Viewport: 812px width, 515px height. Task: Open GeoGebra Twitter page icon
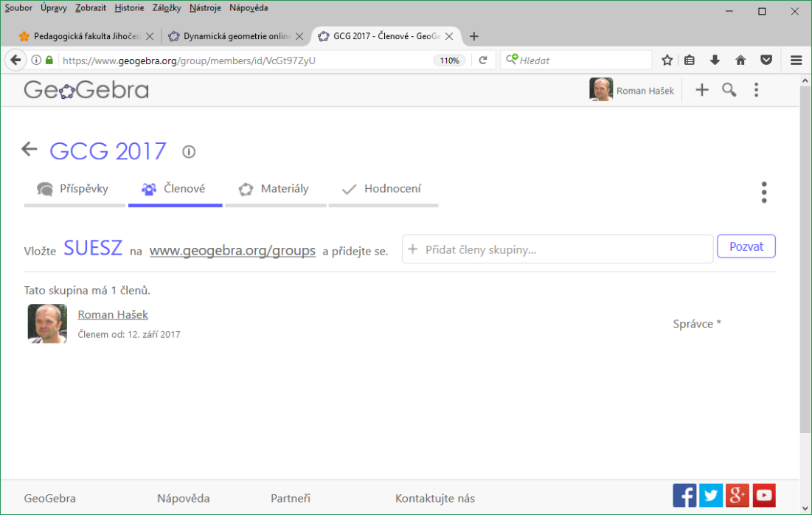click(x=711, y=495)
